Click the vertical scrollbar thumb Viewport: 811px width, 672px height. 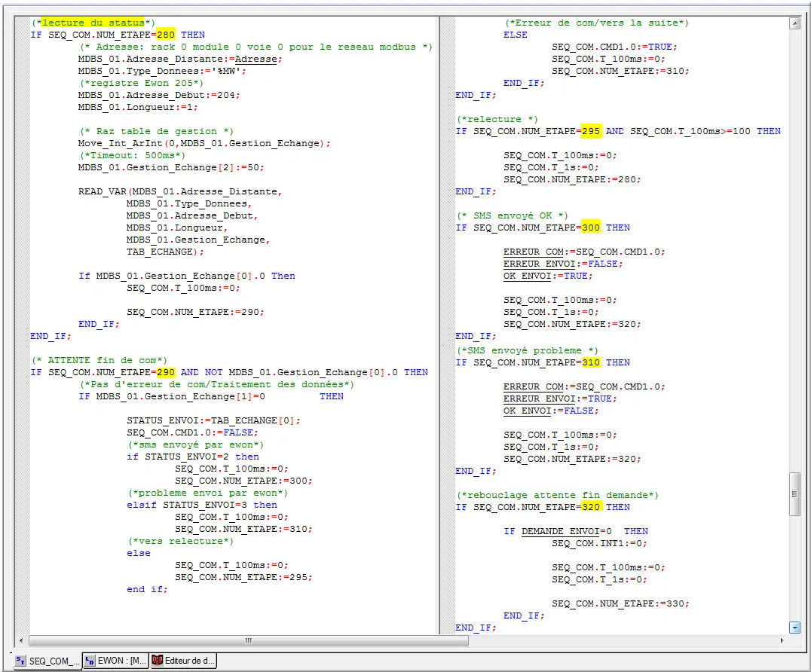click(x=795, y=493)
